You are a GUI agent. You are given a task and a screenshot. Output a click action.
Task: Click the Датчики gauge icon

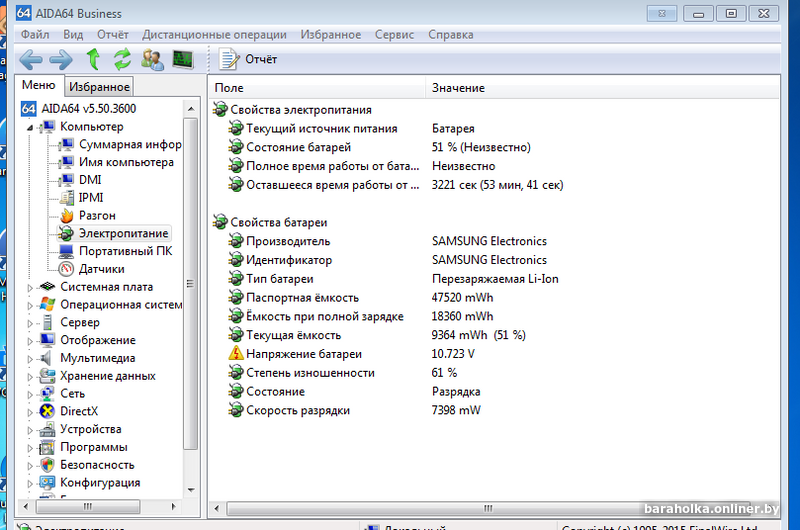click(x=66, y=269)
